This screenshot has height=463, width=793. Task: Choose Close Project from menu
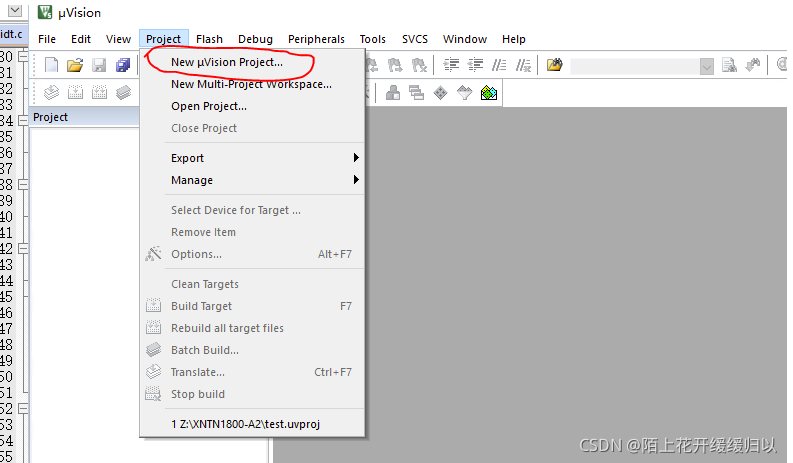click(252, 128)
